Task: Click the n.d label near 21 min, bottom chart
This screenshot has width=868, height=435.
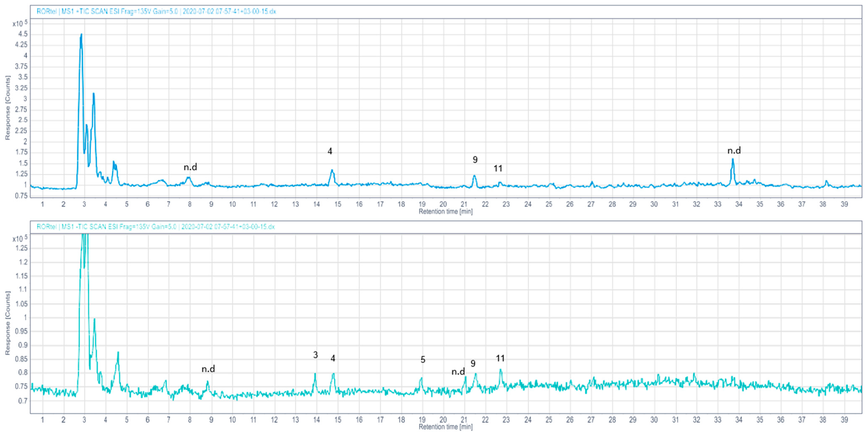Action: pyautogui.click(x=458, y=372)
